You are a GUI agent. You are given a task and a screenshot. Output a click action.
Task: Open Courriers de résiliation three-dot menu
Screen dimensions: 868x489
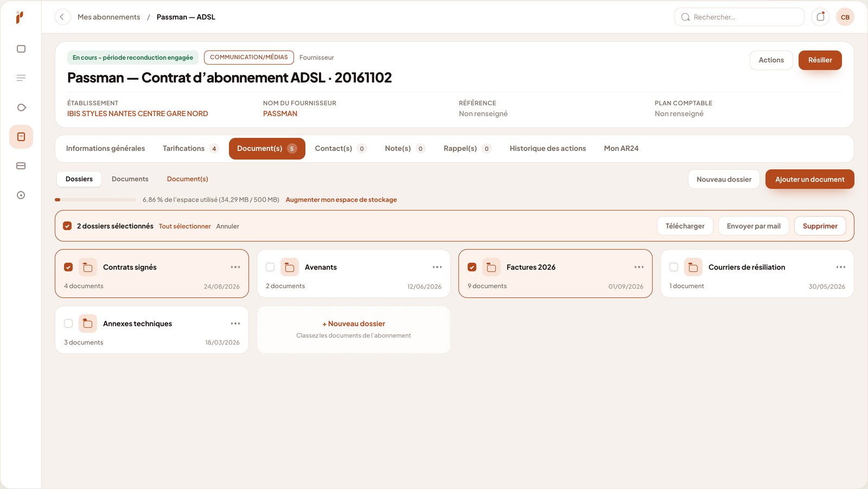841,267
